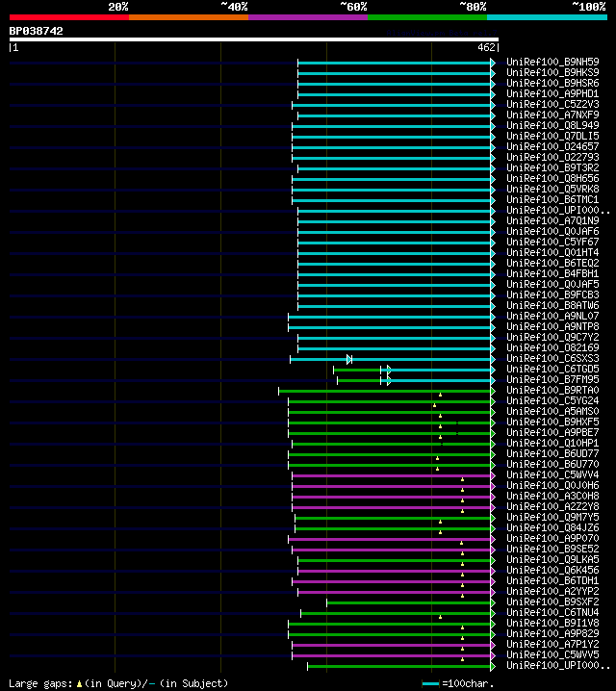Select the UniRef100_Q9M7Y5 label
Image resolution: width=616 pixels, height=691 pixels.
pyautogui.click(x=552, y=517)
